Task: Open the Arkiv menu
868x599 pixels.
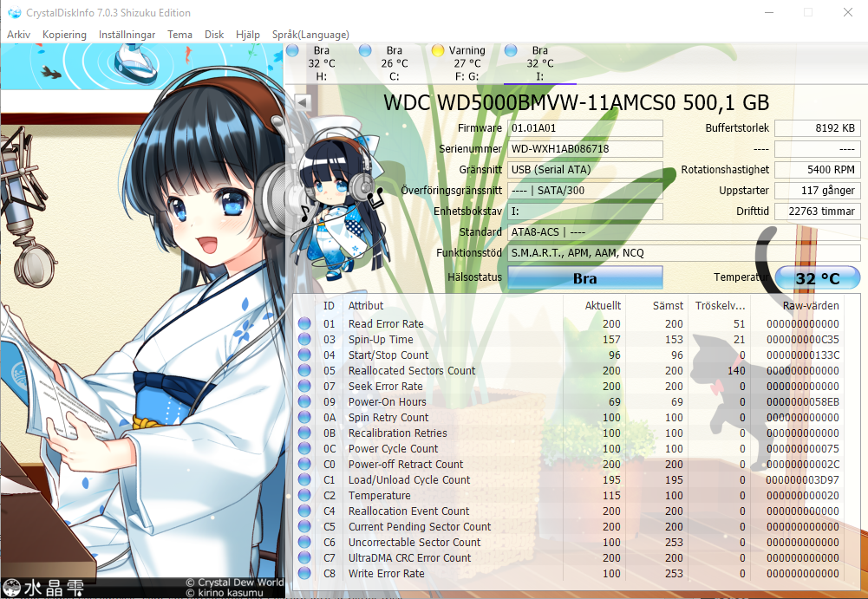Action: [18, 35]
